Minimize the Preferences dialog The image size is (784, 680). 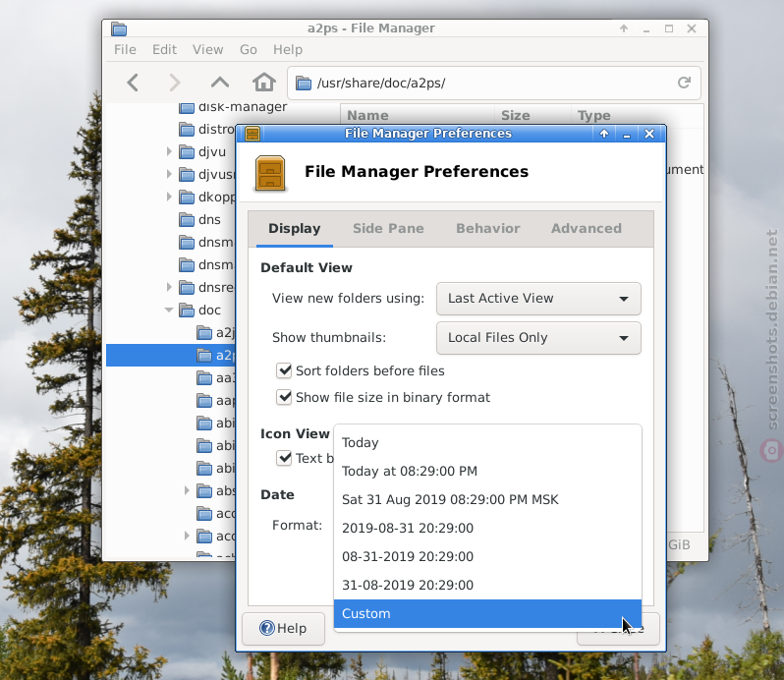(627, 134)
